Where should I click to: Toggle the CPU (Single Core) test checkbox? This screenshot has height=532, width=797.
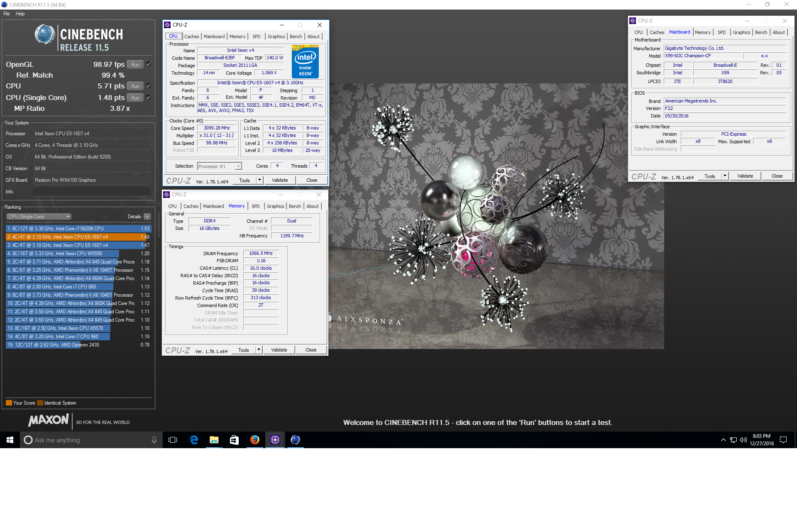(149, 98)
